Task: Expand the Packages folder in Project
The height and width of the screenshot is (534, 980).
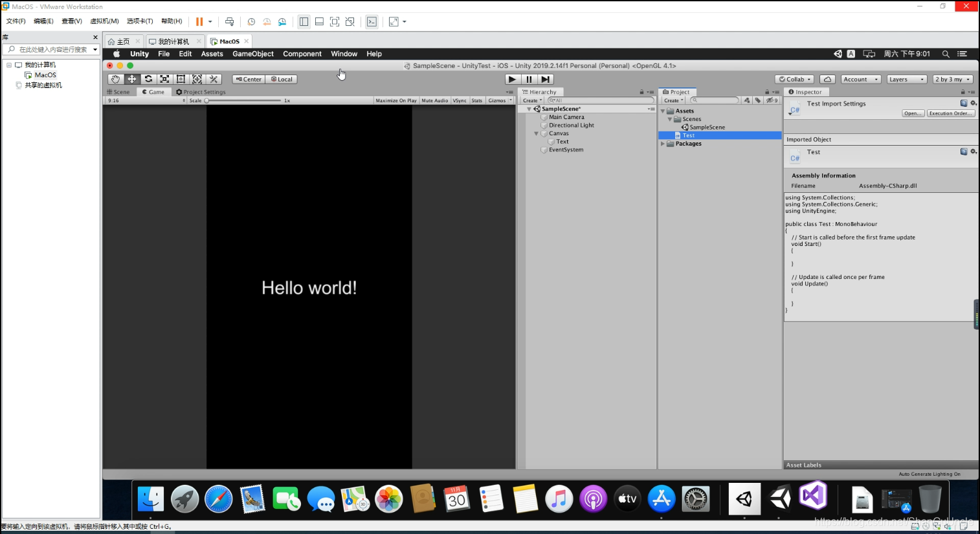Action: (x=661, y=144)
